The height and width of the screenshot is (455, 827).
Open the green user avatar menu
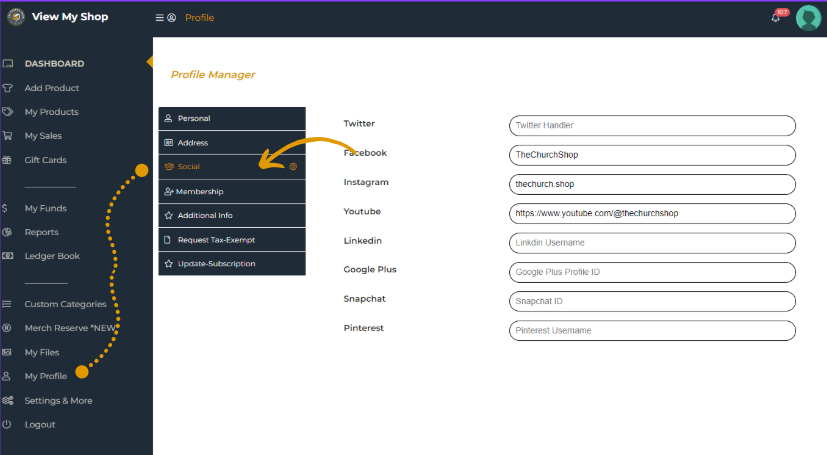pos(808,18)
